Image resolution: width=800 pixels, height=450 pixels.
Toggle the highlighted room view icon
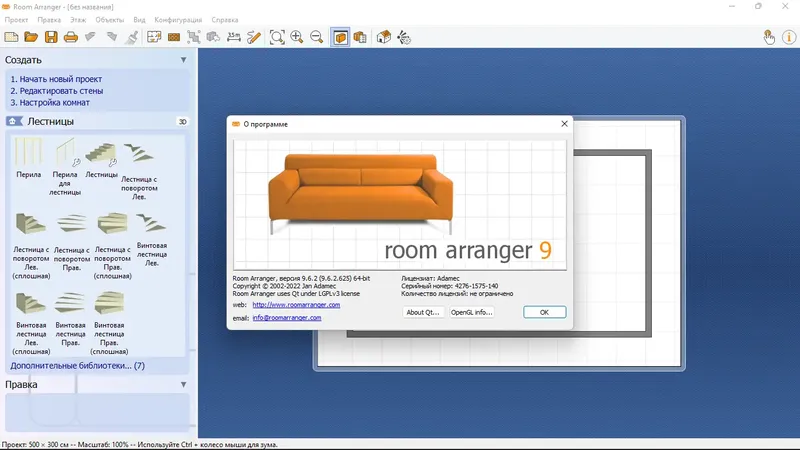pyautogui.click(x=340, y=37)
